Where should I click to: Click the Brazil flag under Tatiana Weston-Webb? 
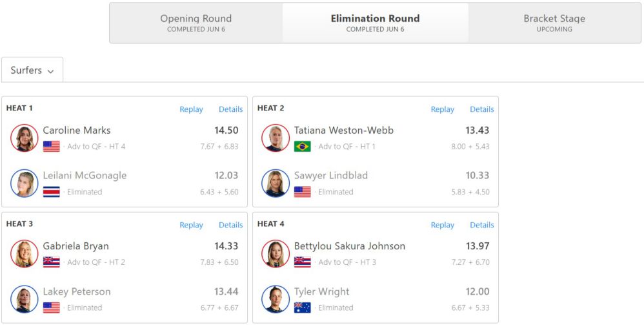302,147
